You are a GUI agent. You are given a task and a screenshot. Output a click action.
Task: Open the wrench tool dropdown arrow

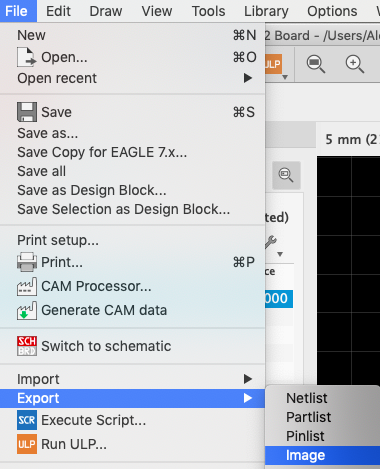tap(280, 254)
